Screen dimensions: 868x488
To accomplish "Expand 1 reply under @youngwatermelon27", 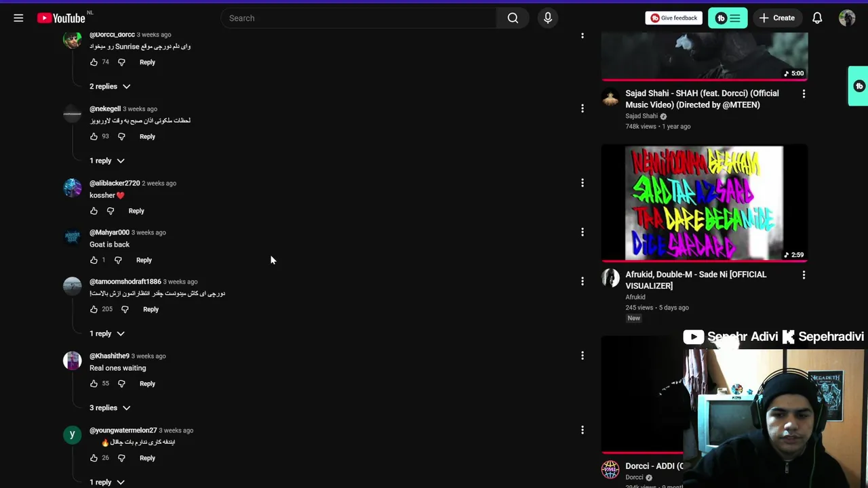I will coord(107,482).
